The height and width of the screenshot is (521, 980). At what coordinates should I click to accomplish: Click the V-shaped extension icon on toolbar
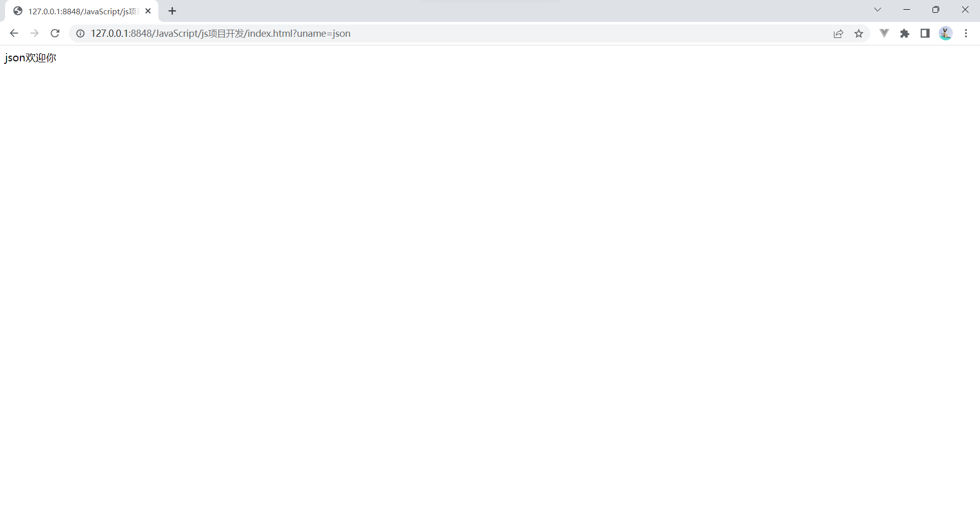click(x=884, y=33)
